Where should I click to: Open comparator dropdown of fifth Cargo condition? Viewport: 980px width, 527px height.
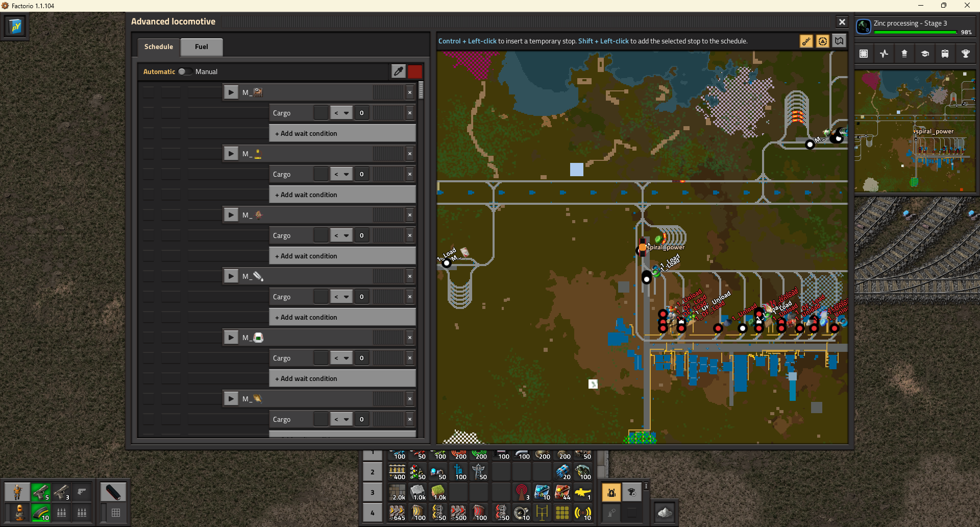coord(341,358)
